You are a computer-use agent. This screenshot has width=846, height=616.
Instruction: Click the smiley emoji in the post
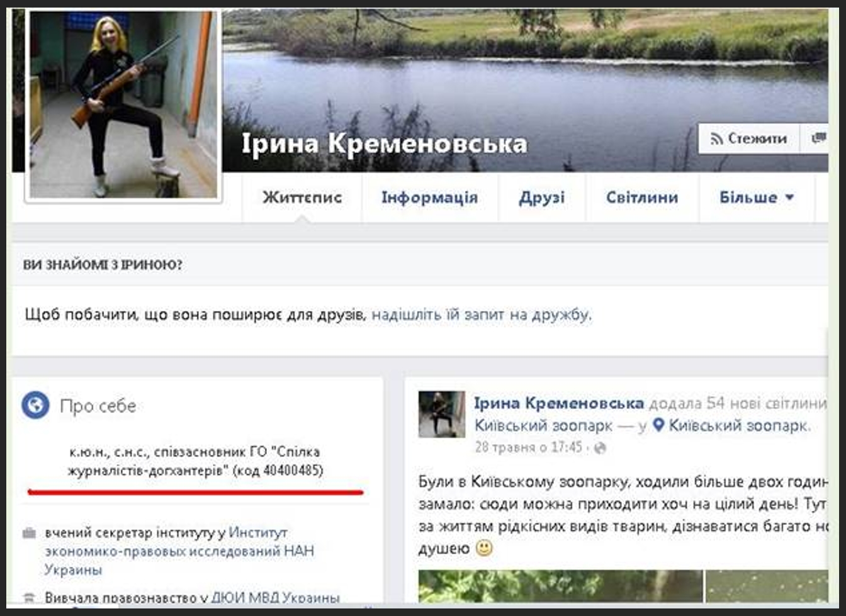click(483, 548)
